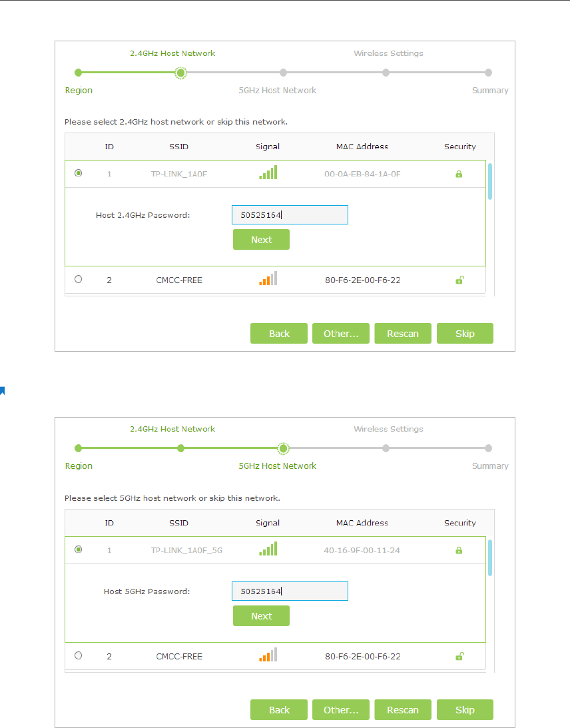570x728 pixels.
Task: Click lock icon for TP-LINK_1A0F_5G row
Action: [459, 550]
